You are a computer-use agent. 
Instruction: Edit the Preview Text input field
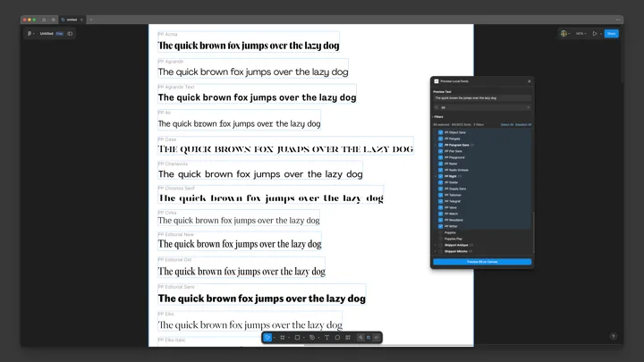[482, 98]
